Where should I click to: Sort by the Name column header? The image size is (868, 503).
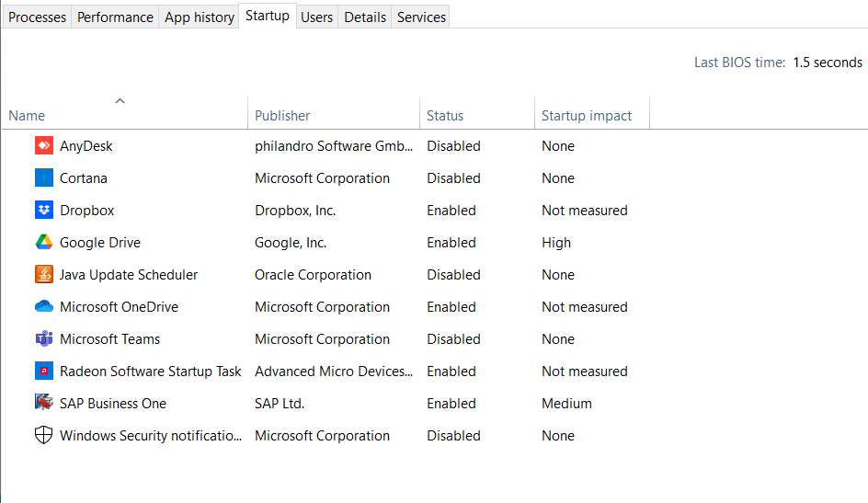pos(27,116)
